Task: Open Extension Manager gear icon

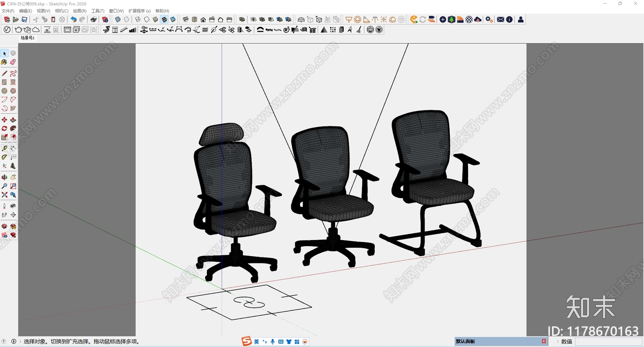Action: pyautogui.click(x=489, y=19)
